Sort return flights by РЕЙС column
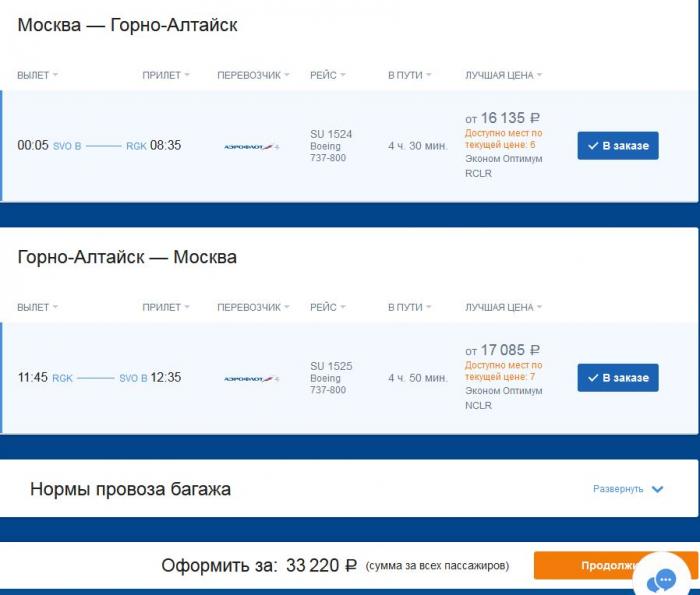Image resolution: width=700 pixels, height=595 pixels. 328,307
